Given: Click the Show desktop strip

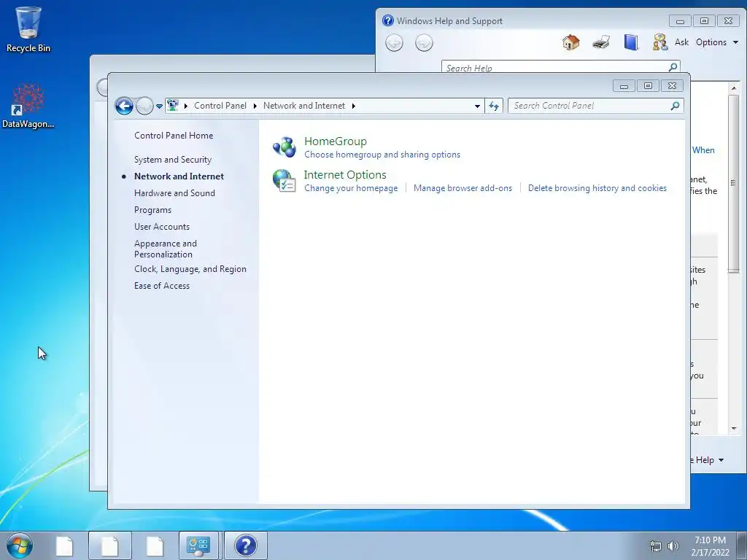Looking at the screenshot, I should tap(742, 545).
